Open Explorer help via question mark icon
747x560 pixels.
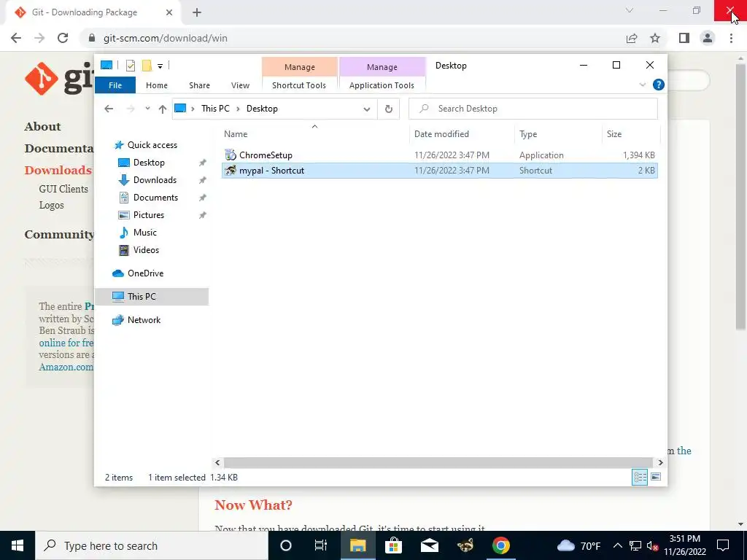659,85
